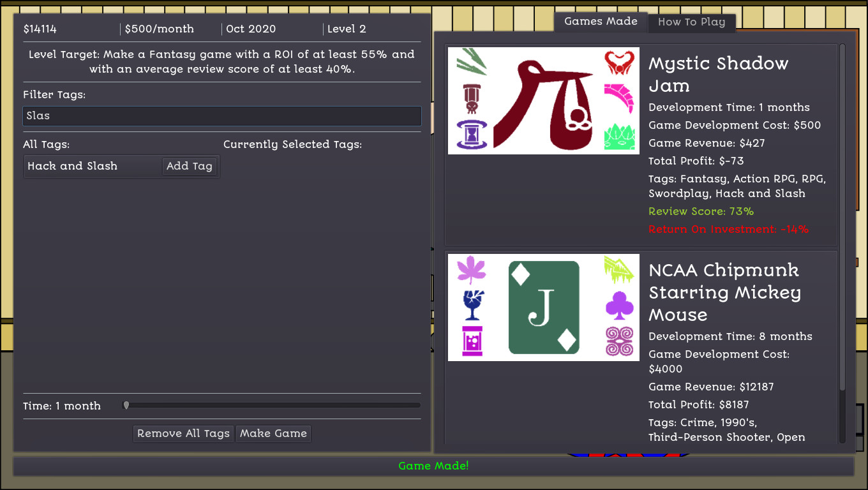Viewport: 868px width, 490px height.
Task: Click the development Time slider handle
Action: [126, 406]
